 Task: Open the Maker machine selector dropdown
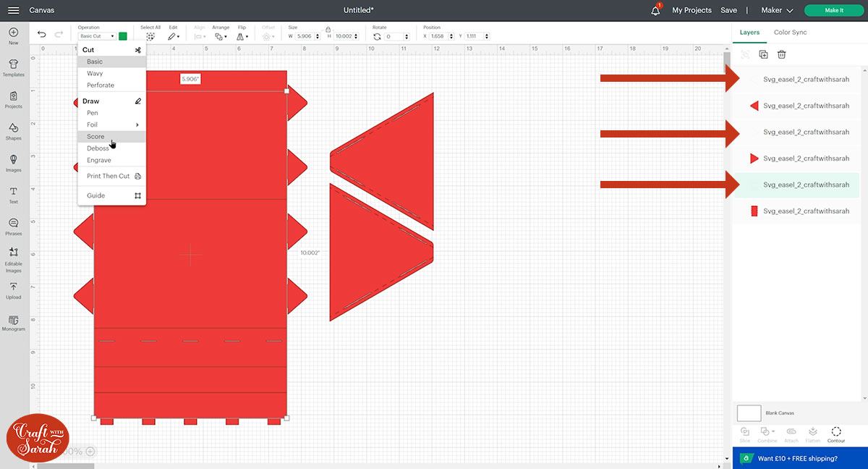[x=778, y=11]
